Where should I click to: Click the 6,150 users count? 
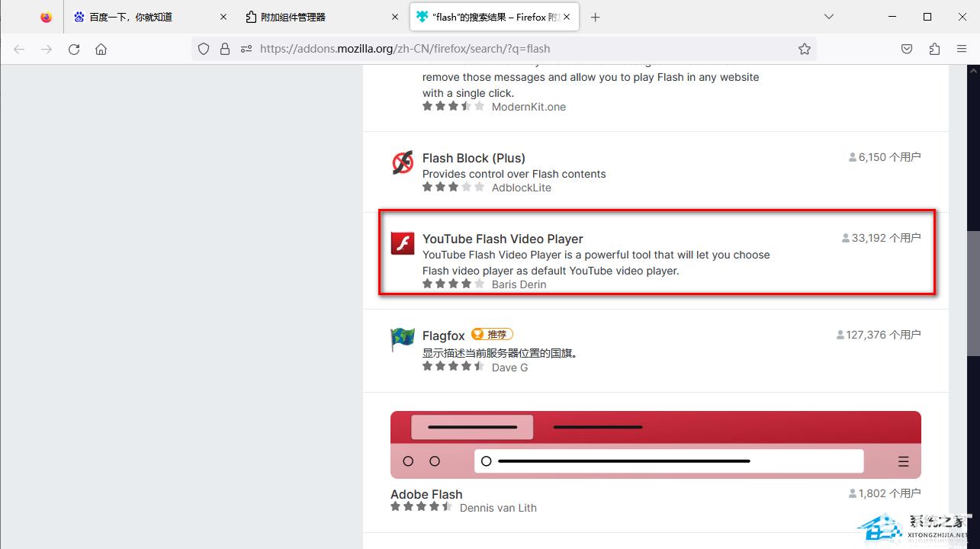885,157
